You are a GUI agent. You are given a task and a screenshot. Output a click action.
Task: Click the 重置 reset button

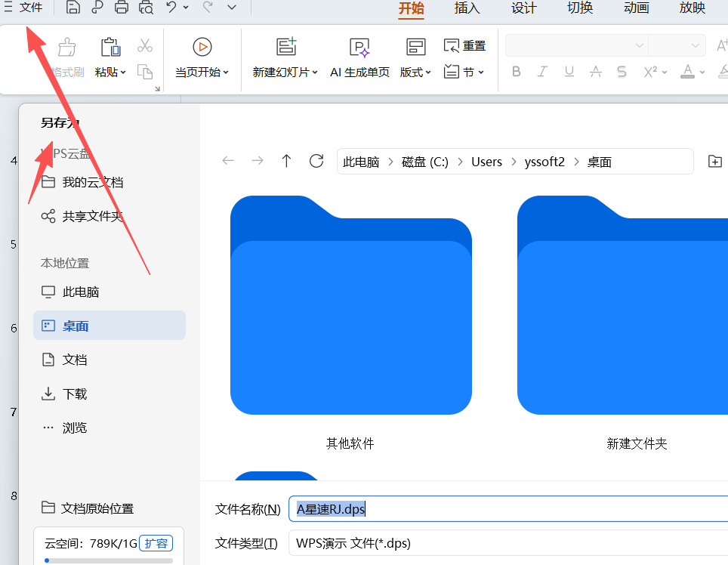[464, 46]
